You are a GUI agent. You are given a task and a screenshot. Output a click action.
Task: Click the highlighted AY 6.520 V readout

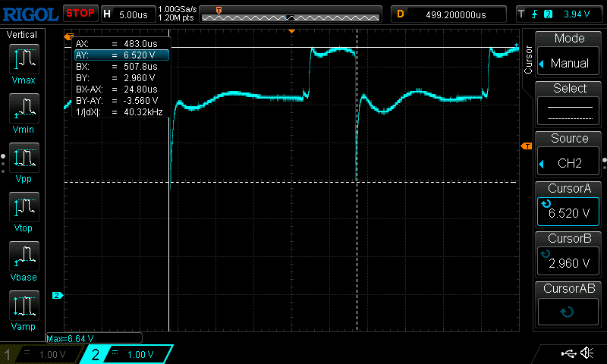(x=121, y=55)
